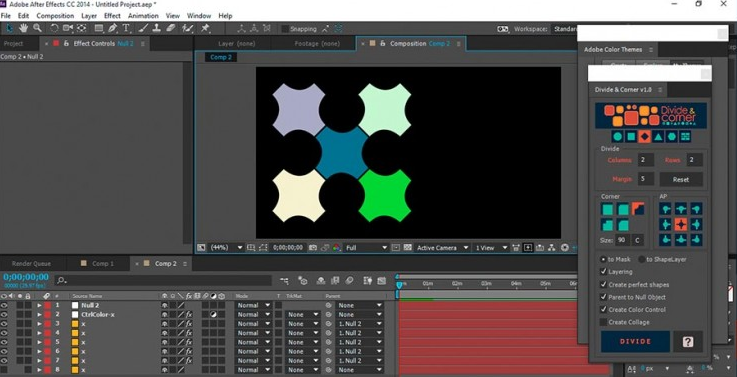Open the Full resolution dropdown
This screenshot has width=737, height=377.
(x=366, y=248)
